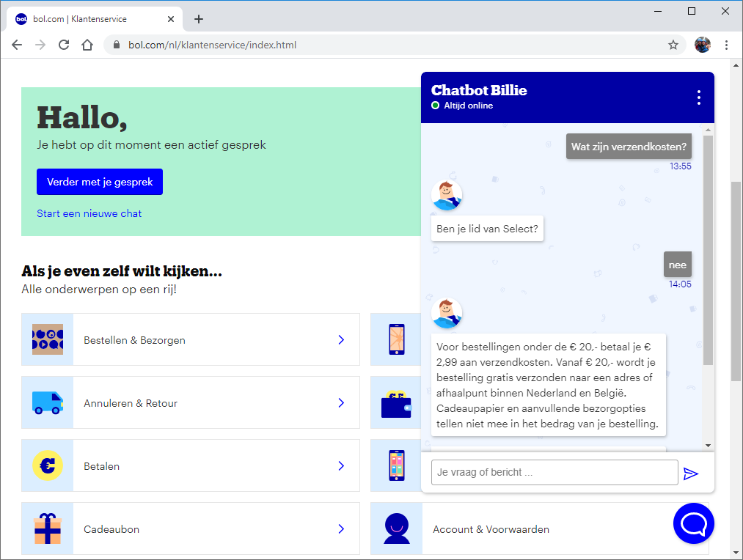Close the bol.com Klantenservice tab
Image resolution: width=743 pixels, height=560 pixels.
[171, 19]
